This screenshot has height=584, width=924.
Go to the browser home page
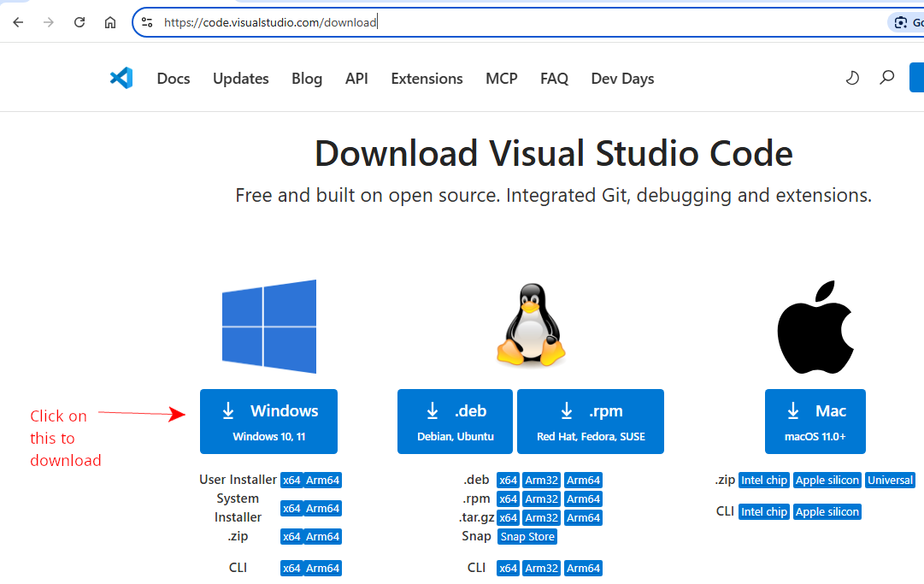pyautogui.click(x=110, y=21)
